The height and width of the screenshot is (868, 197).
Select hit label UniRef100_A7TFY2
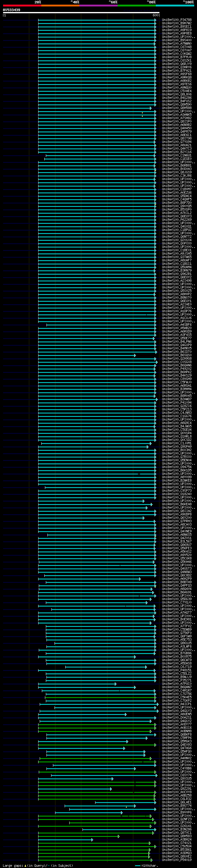coord(177,626)
